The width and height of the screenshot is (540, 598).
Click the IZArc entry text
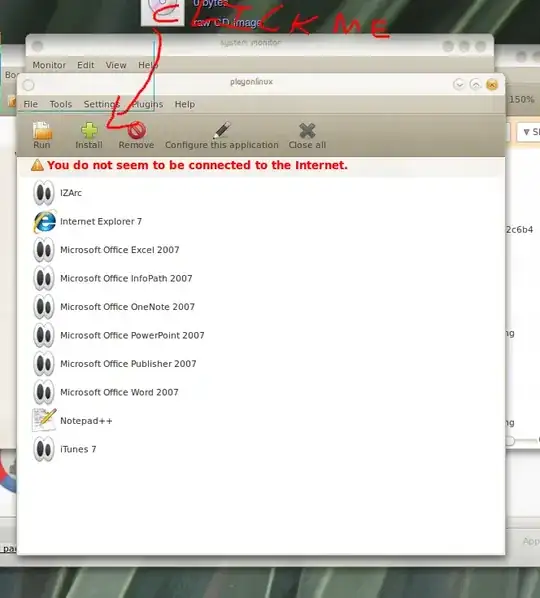pos(71,193)
